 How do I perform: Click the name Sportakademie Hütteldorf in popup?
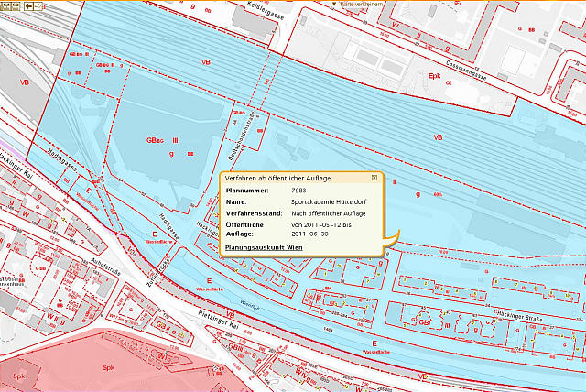click(329, 201)
